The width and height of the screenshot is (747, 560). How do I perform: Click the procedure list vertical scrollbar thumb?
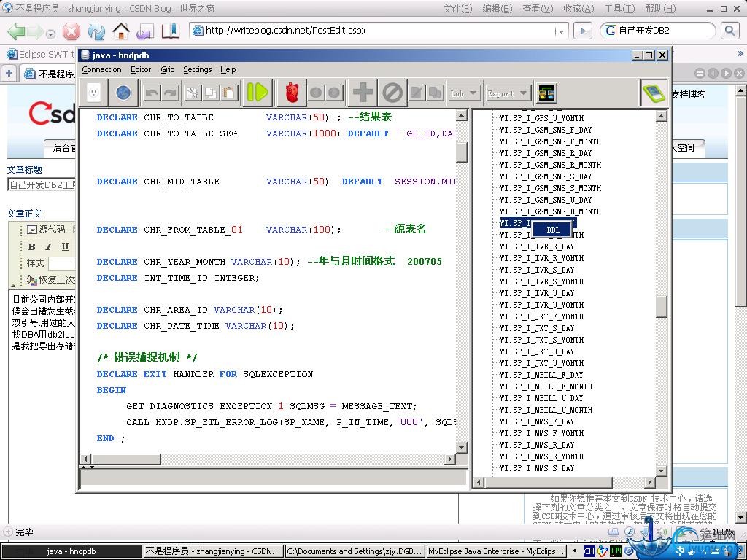coord(661,307)
